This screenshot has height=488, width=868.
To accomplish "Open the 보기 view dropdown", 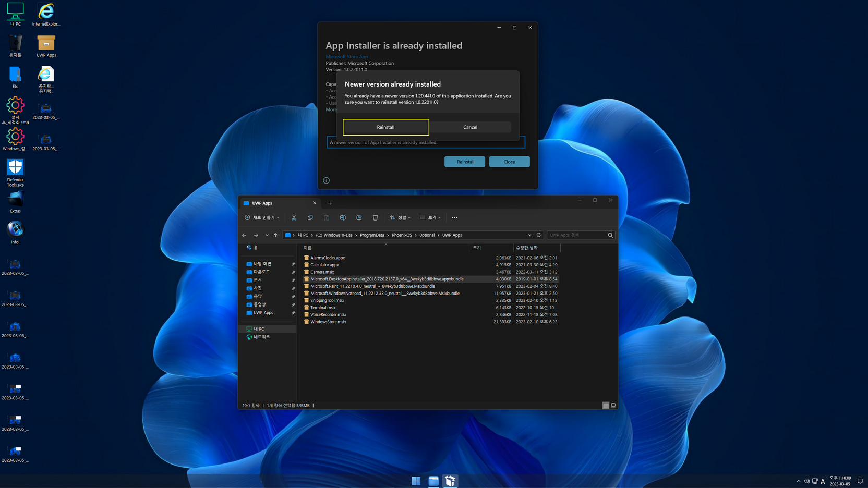I will [x=430, y=217].
